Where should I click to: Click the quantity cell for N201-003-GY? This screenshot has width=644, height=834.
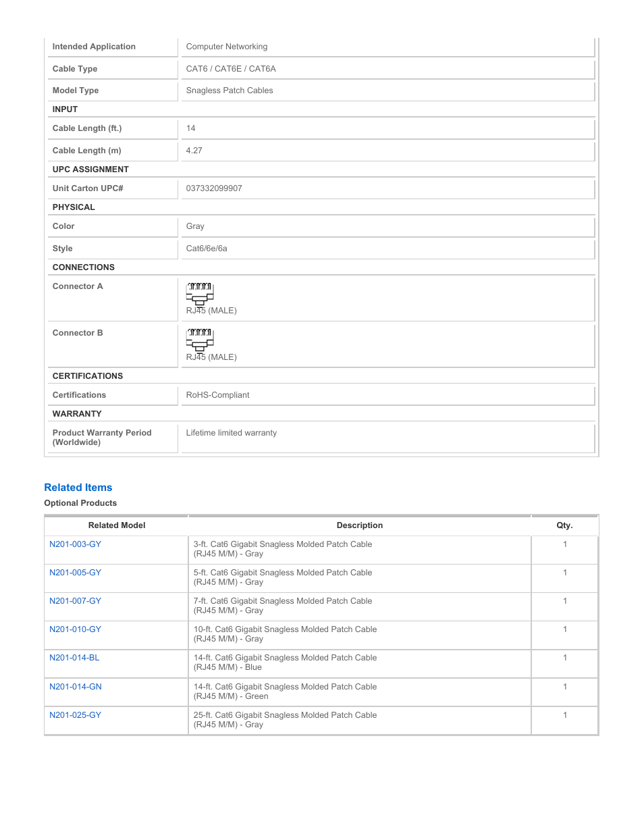(x=565, y=550)
